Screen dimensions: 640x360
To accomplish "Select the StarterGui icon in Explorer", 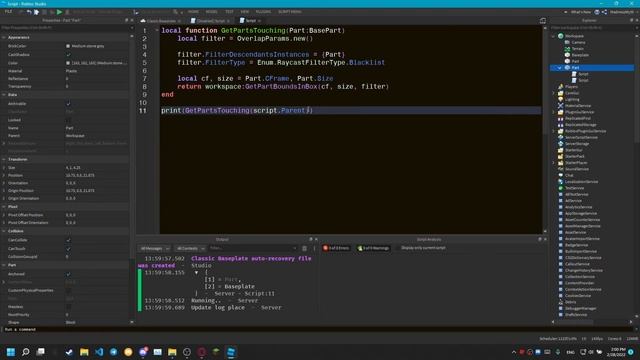I will pos(561,150).
